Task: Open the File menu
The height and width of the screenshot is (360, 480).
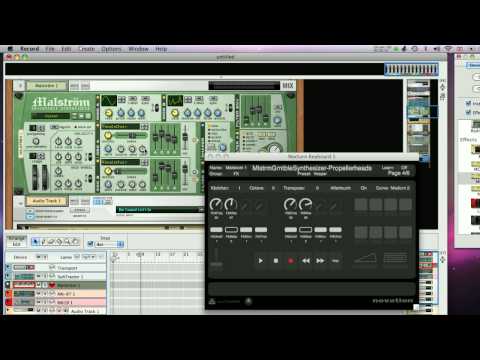Action: (50, 49)
